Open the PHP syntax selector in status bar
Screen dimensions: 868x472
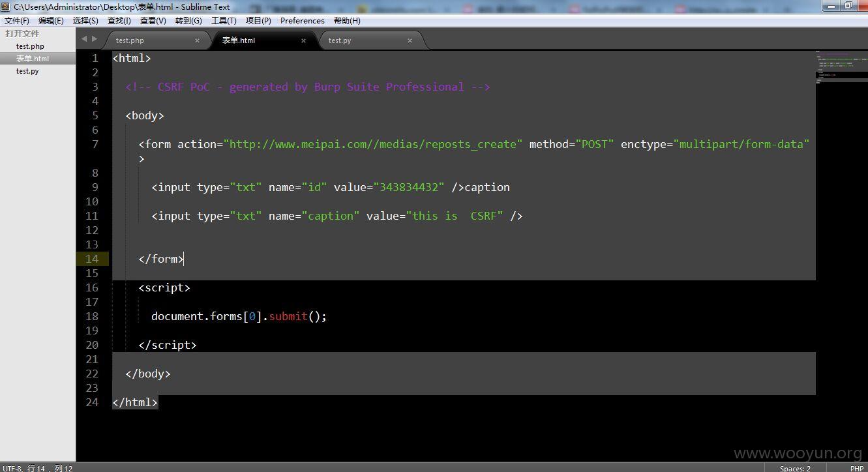[x=856, y=468]
